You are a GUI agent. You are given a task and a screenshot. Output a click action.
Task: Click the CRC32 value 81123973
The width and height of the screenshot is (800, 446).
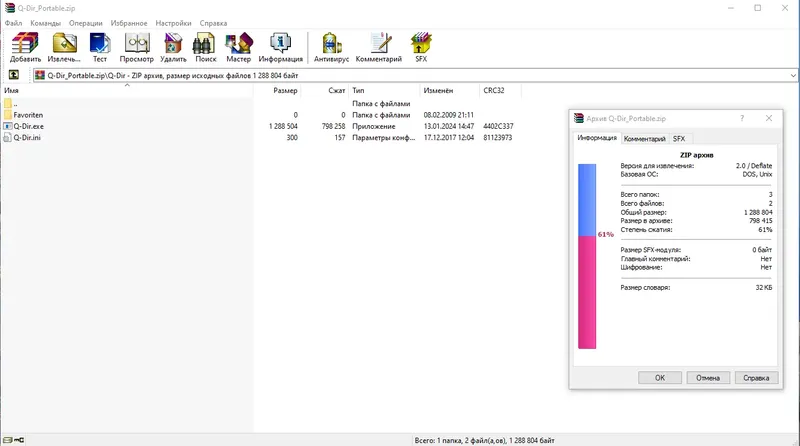[x=497, y=137]
